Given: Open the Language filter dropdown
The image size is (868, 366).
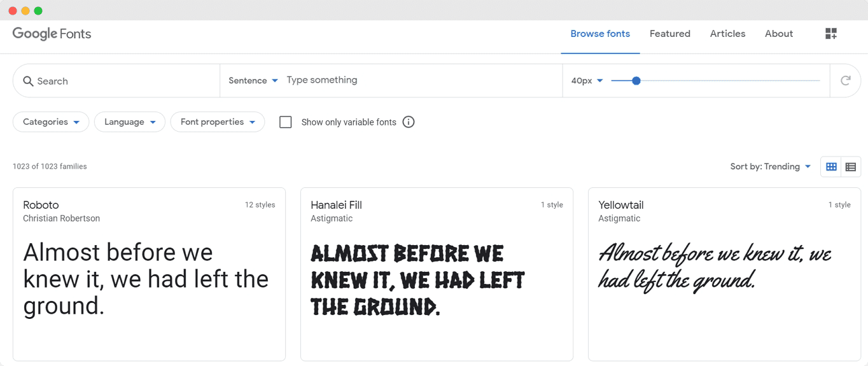Looking at the screenshot, I should [130, 122].
